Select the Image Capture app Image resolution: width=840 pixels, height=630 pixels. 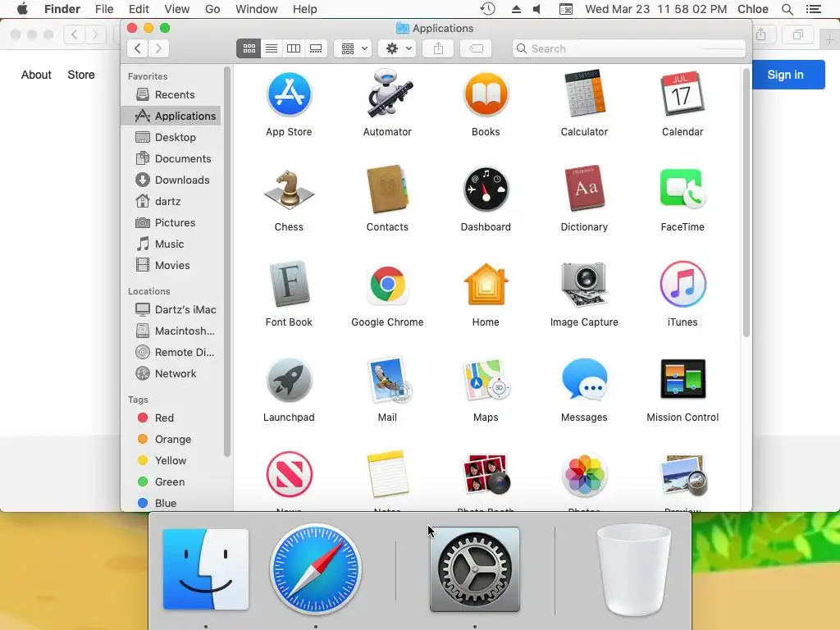tap(584, 285)
